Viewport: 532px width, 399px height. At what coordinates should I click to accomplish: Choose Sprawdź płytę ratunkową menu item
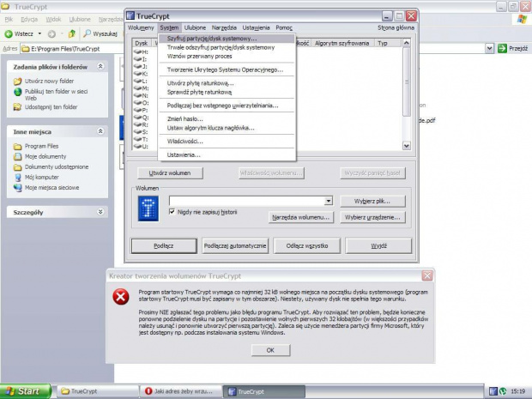pyautogui.click(x=227, y=92)
